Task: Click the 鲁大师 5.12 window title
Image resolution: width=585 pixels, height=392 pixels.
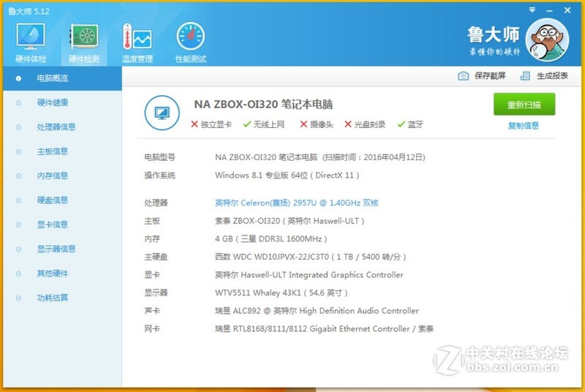Action: (x=29, y=11)
